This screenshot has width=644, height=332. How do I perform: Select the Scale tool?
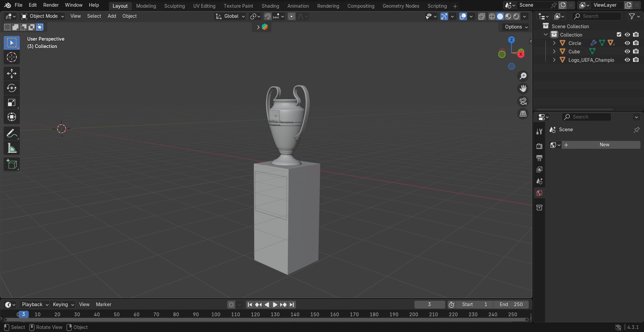[x=12, y=102]
